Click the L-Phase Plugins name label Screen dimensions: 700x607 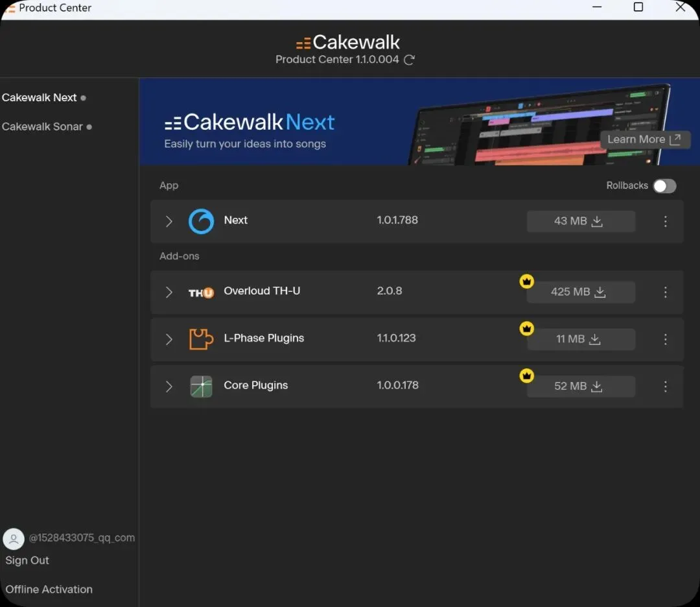click(264, 338)
